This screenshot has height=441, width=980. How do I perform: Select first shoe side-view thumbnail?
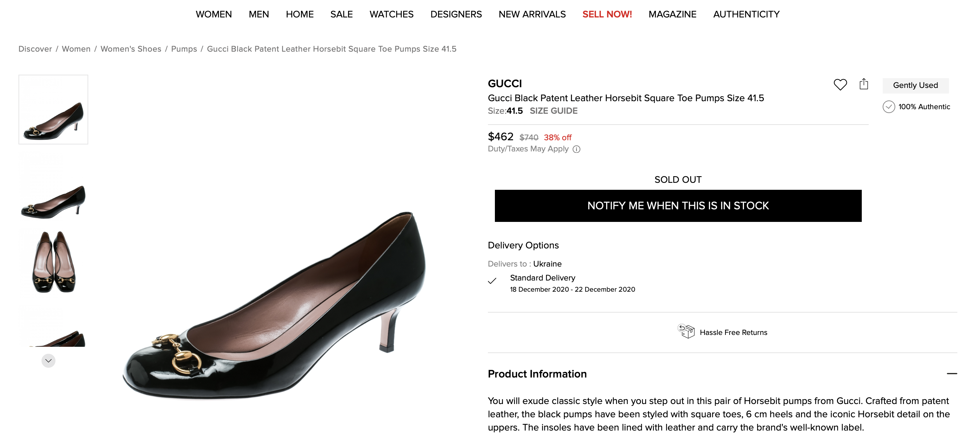click(53, 110)
